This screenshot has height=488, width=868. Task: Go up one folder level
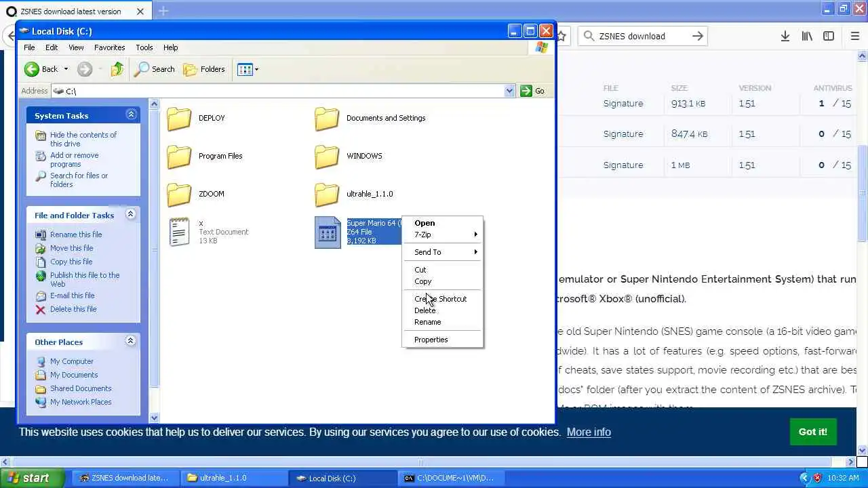tap(117, 69)
